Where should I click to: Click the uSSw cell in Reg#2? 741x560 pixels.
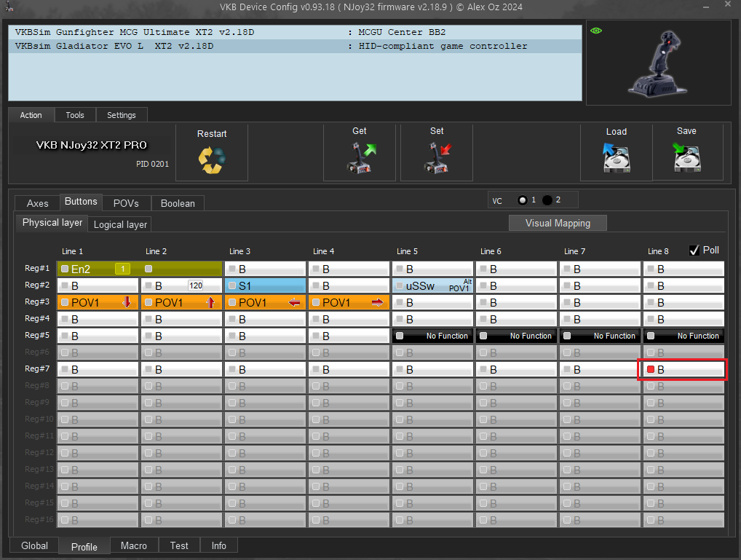point(433,285)
